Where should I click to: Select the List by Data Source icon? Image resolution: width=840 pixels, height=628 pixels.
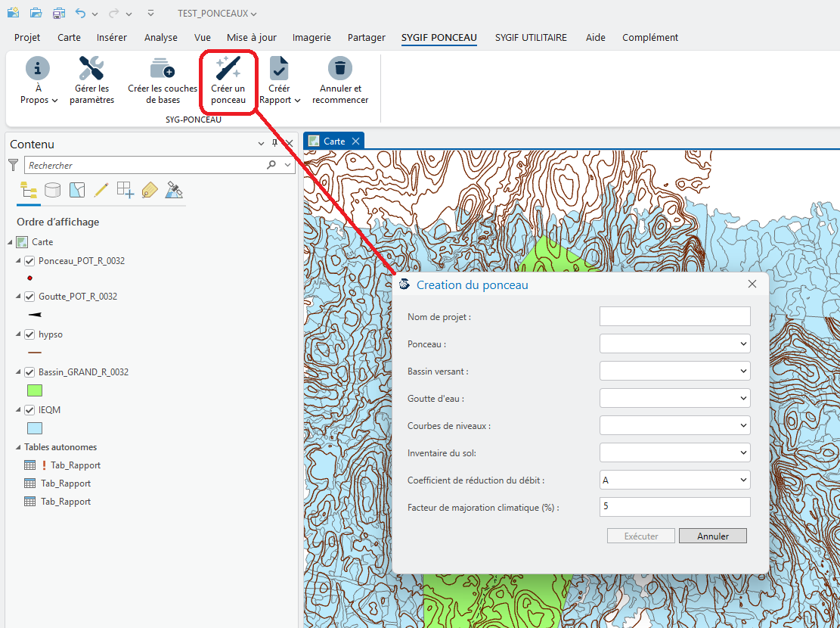click(x=52, y=190)
